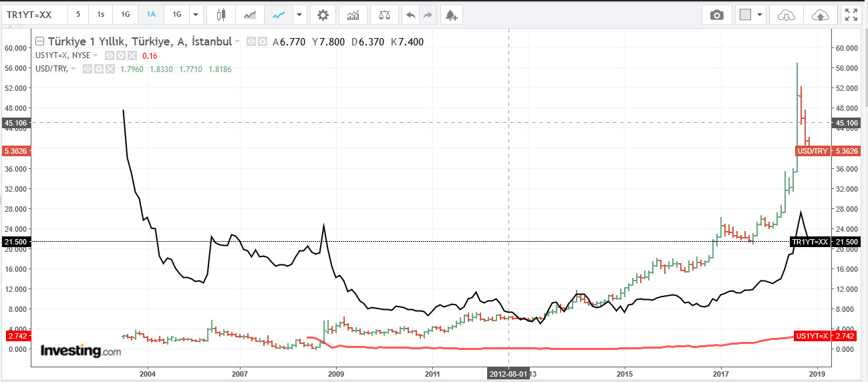Open the chart type dropdown arrow
This screenshot has width=868, height=382.
coord(299,15)
